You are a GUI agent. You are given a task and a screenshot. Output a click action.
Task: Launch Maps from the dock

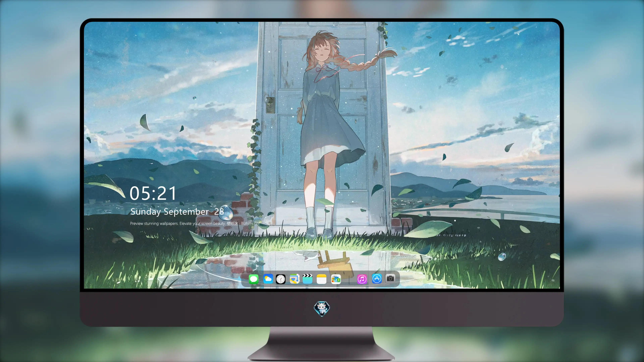tap(294, 279)
